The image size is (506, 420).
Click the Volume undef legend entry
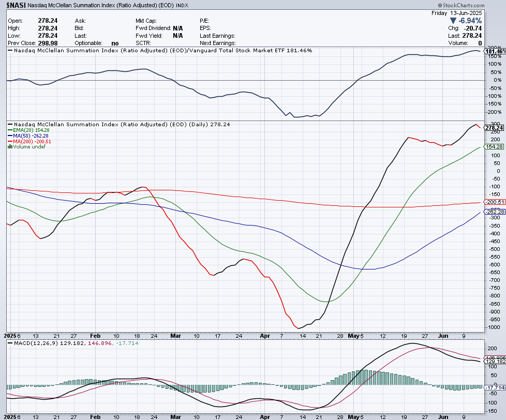tap(27, 146)
